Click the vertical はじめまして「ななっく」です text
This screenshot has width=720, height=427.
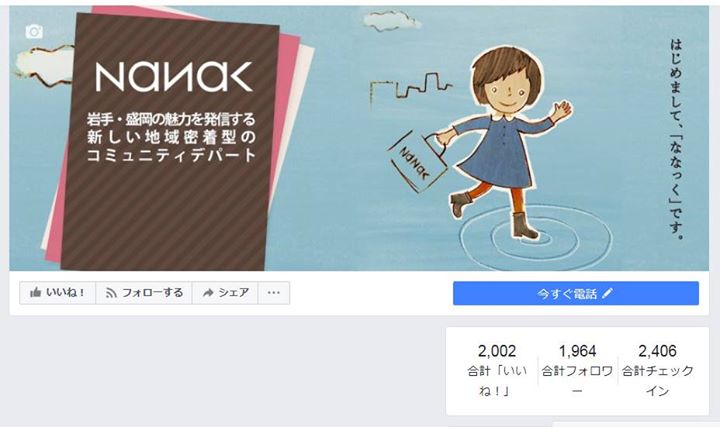[x=676, y=139]
